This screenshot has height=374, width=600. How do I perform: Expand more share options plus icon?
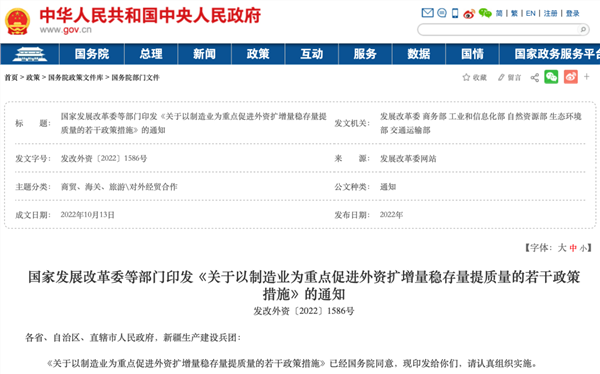coord(587,77)
